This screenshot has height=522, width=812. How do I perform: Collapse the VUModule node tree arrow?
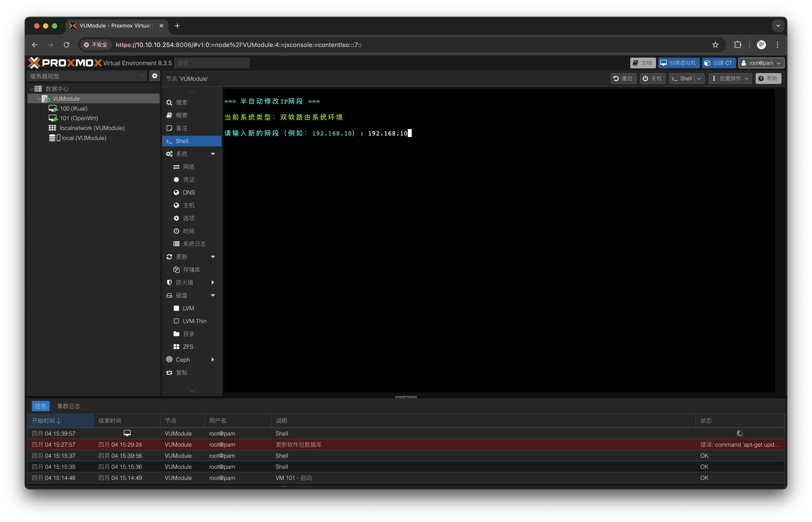click(x=38, y=99)
